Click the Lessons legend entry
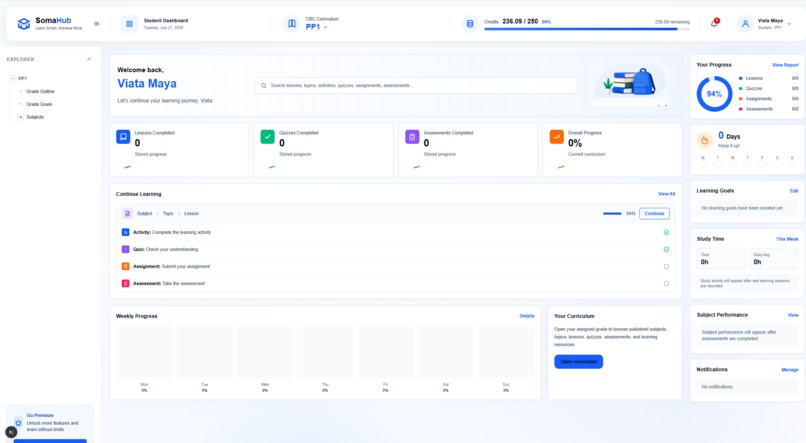 click(x=768, y=78)
